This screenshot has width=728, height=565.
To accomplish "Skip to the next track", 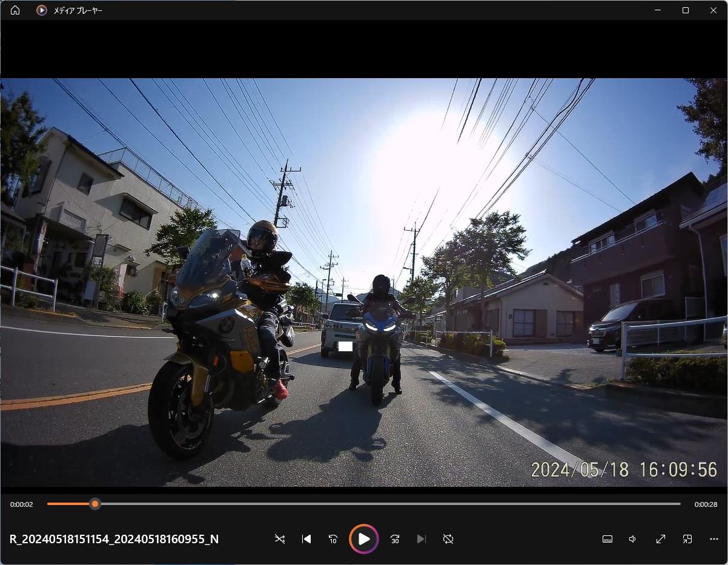I will tap(422, 539).
